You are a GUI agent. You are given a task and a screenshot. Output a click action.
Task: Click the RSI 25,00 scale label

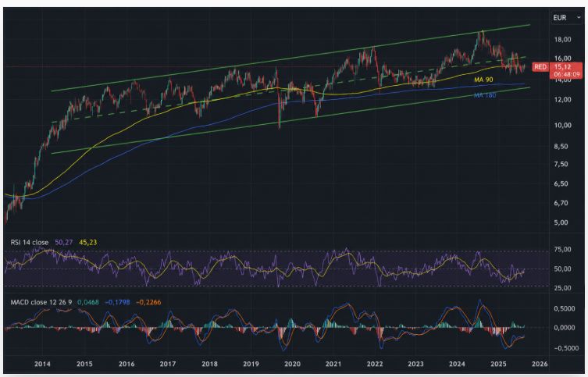[x=562, y=288]
